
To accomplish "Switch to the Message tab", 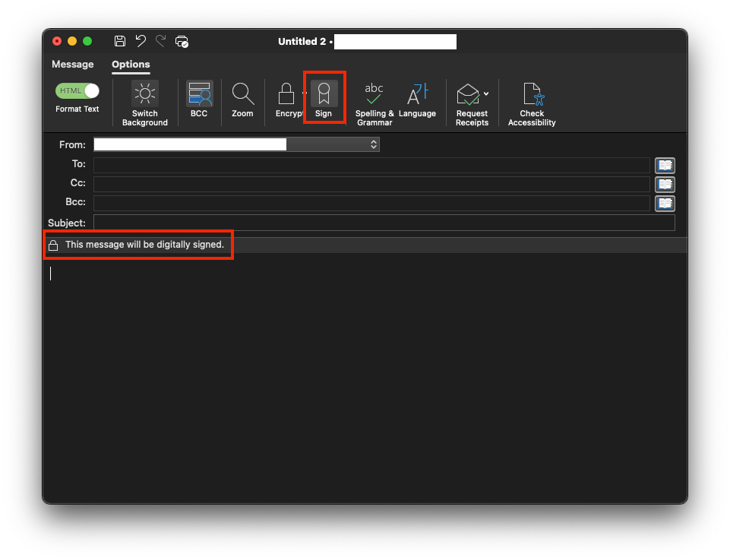I will (73, 65).
